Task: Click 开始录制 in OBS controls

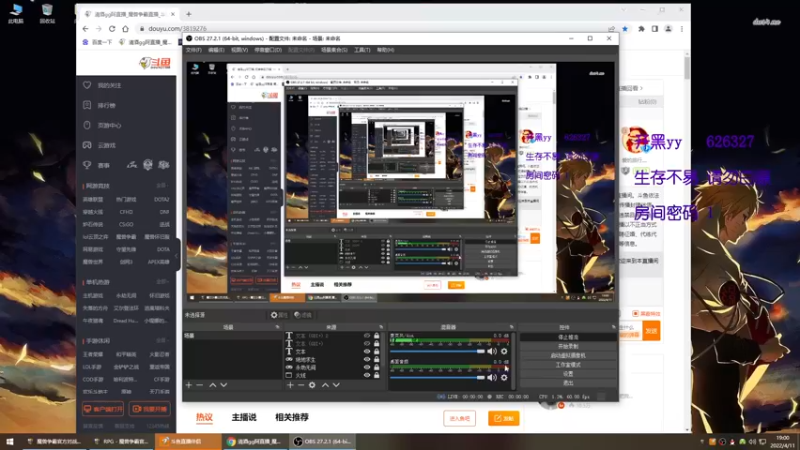Action: (x=568, y=346)
